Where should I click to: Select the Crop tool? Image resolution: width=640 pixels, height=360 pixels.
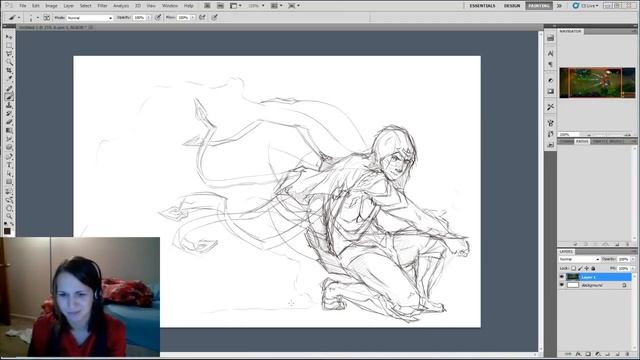[x=9, y=71]
